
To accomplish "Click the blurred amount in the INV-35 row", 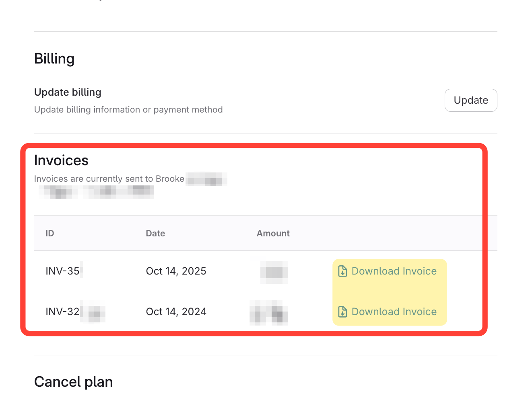I will point(274,272).
